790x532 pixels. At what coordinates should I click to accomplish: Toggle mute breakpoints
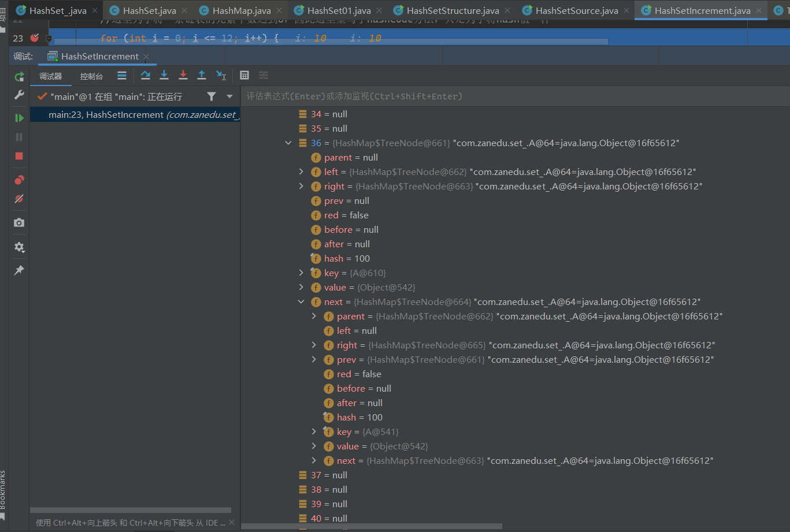coord(19,199)
